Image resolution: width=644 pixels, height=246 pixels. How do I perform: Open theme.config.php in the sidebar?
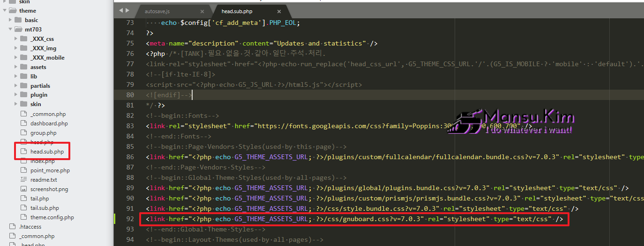[52, 217]
